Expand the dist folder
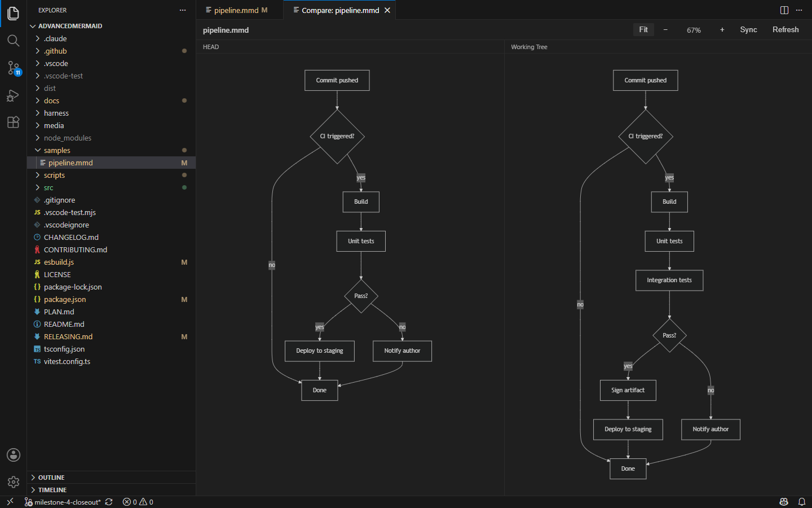Viewport: 812px width, 508px height. pos(111,88)
